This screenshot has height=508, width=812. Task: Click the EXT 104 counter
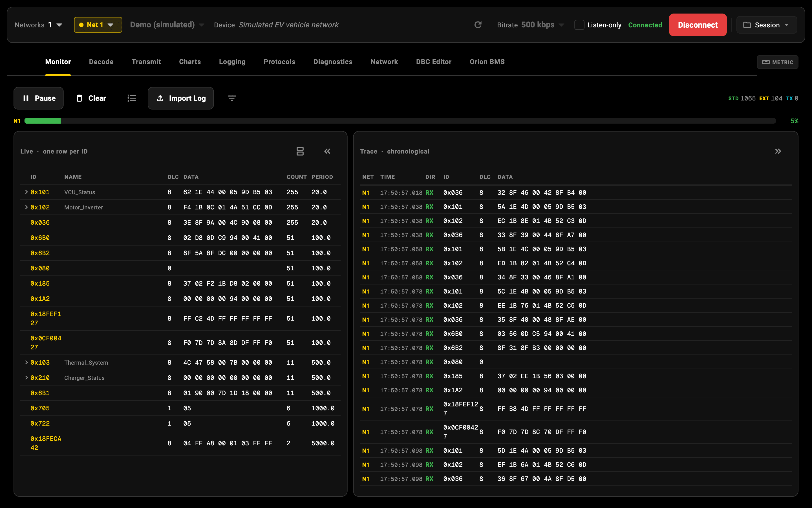click(771, 98)
